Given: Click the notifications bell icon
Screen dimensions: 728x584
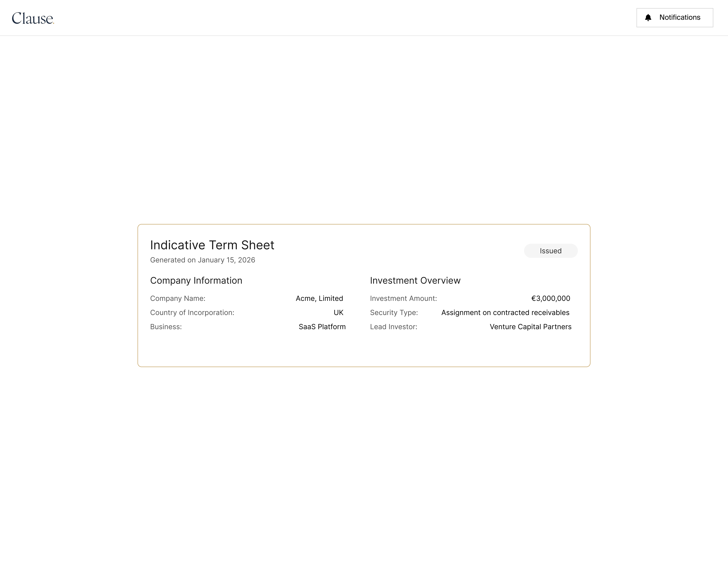Looking at the screenshot, I should [x=648, y=18].
